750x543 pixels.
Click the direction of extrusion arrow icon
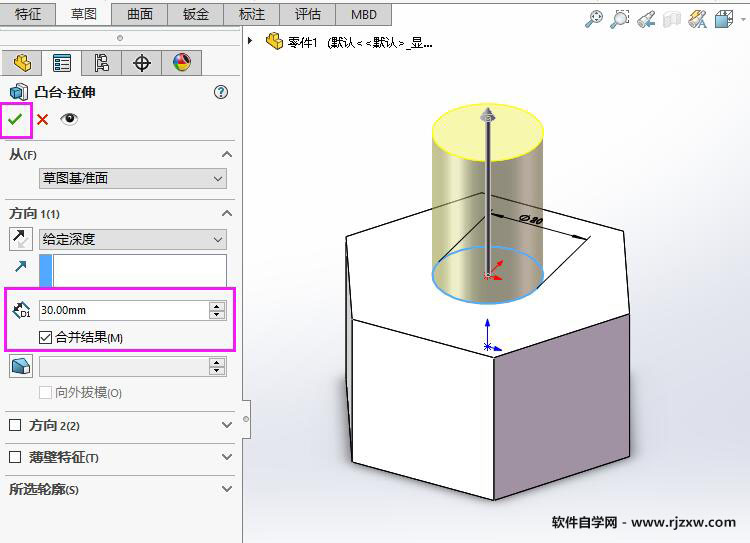click(21, 266)
